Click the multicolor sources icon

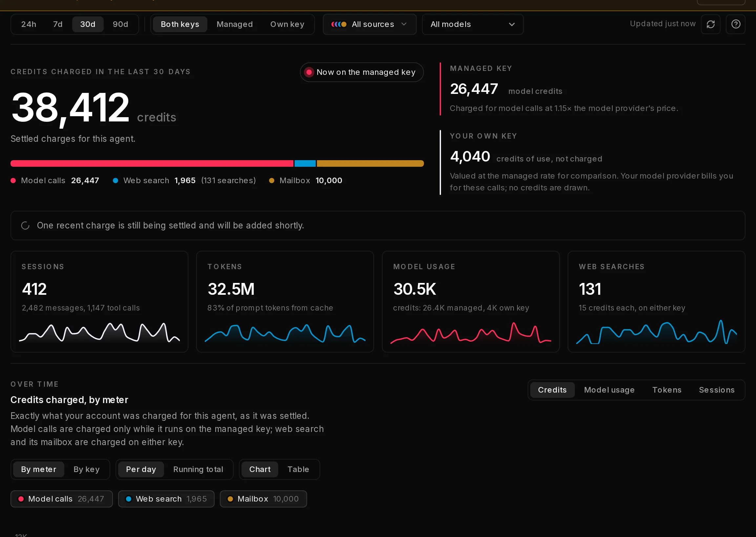click(x=339, y=24)
